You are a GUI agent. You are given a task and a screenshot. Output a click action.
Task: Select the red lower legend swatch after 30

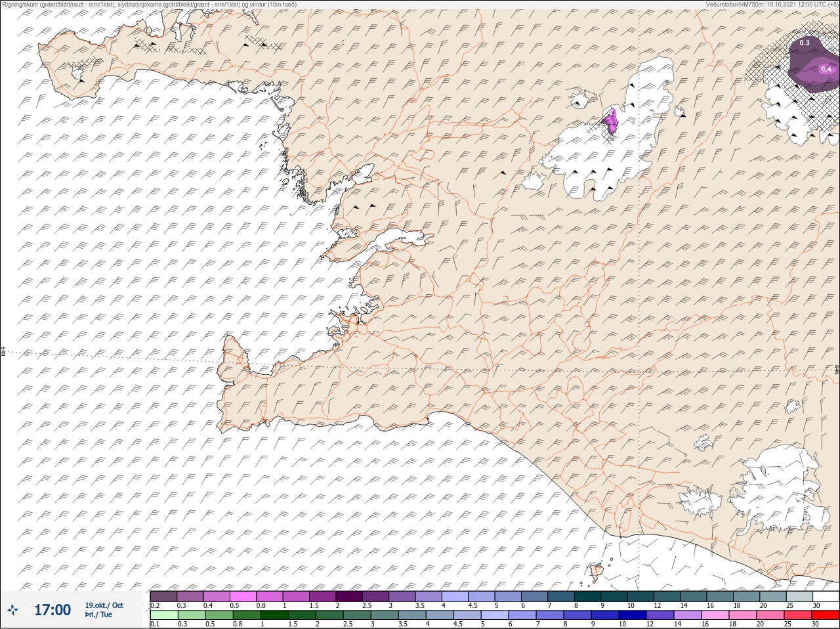point(827,615)
